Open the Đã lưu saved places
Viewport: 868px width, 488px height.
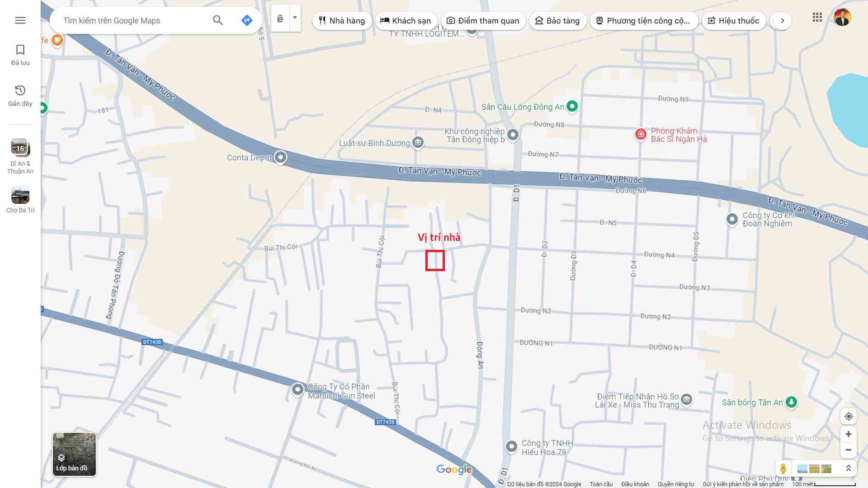click(x=20, y=55)
